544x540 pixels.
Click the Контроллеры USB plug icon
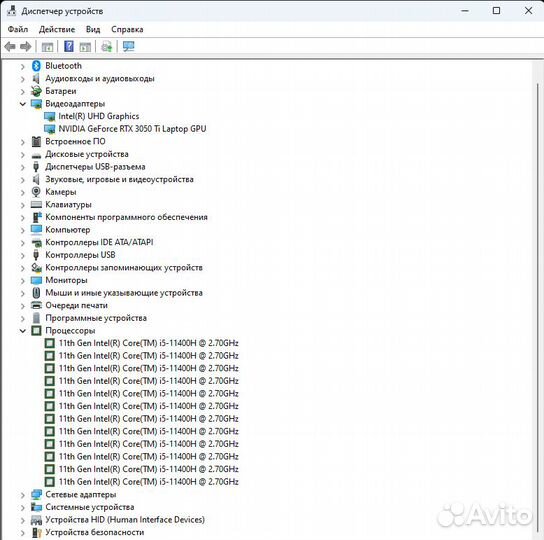(x=36, y=255)
